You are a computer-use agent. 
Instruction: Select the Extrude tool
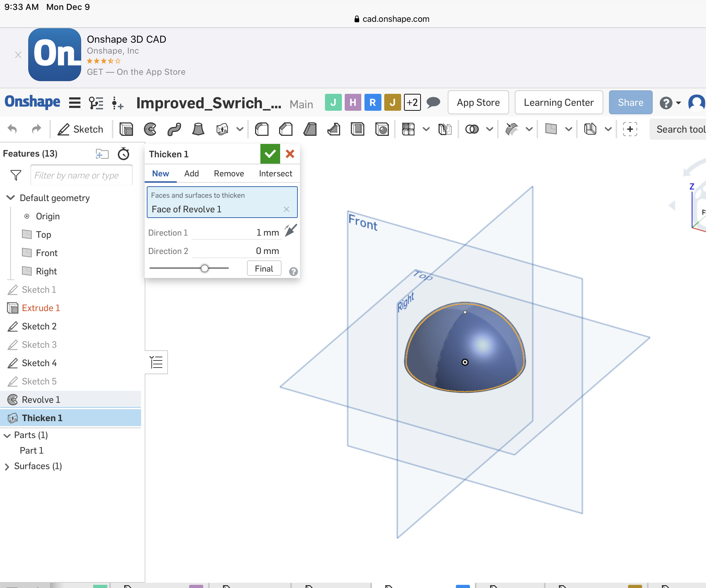[126, 129]
